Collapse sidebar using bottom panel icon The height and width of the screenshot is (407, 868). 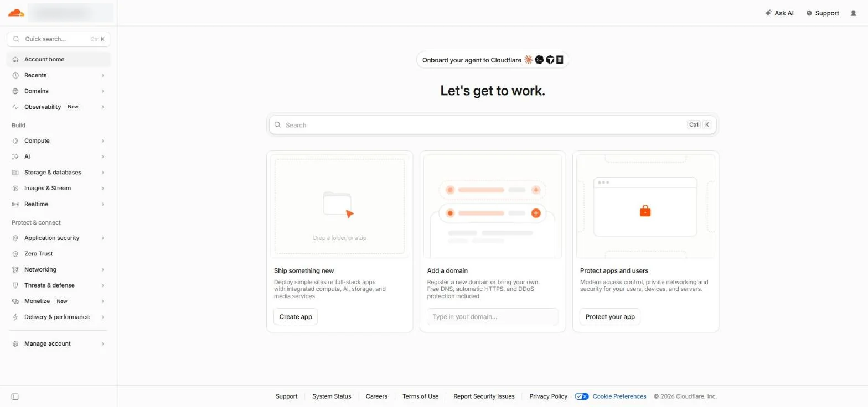coord(15,396)
